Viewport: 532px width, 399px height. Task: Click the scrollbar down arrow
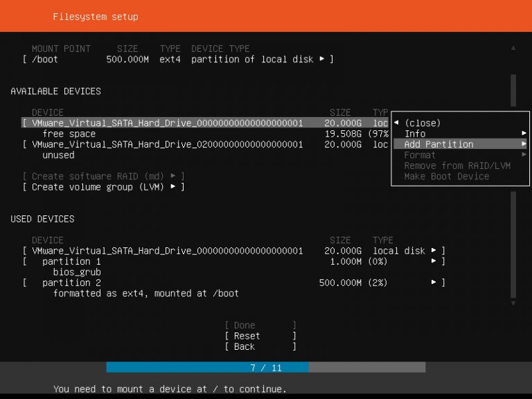click(x=513, y=303)
